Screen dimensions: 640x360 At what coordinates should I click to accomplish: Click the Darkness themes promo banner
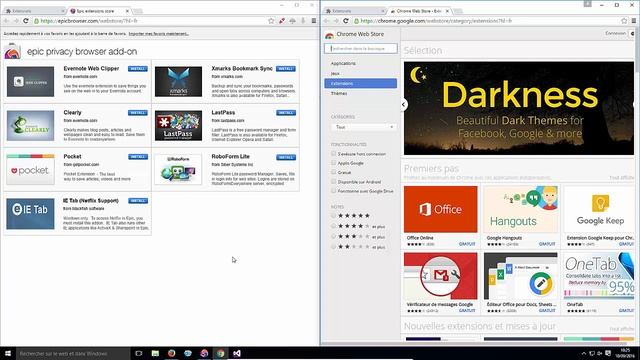click(x=519, y=108)
